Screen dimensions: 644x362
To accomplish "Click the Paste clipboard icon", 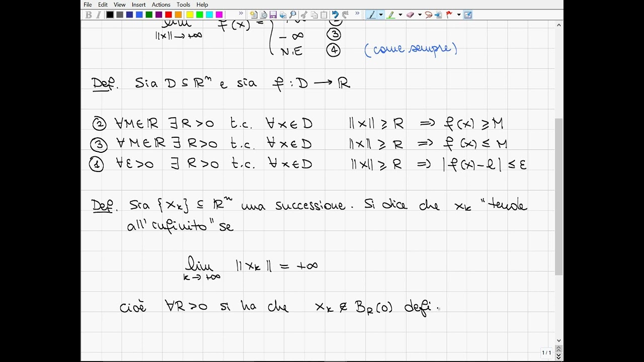I will [x=324, y=15].
